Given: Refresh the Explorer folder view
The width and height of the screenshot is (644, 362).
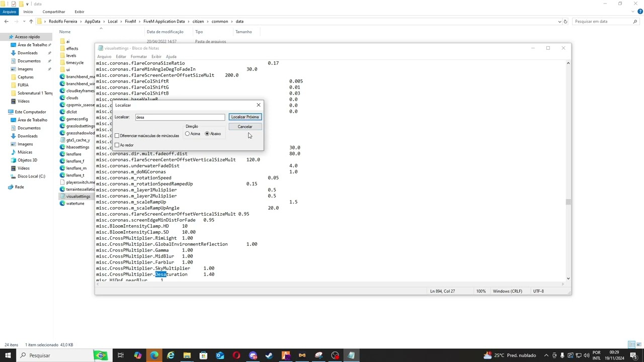Looking at the screenshot, I should tap(566, 22).
